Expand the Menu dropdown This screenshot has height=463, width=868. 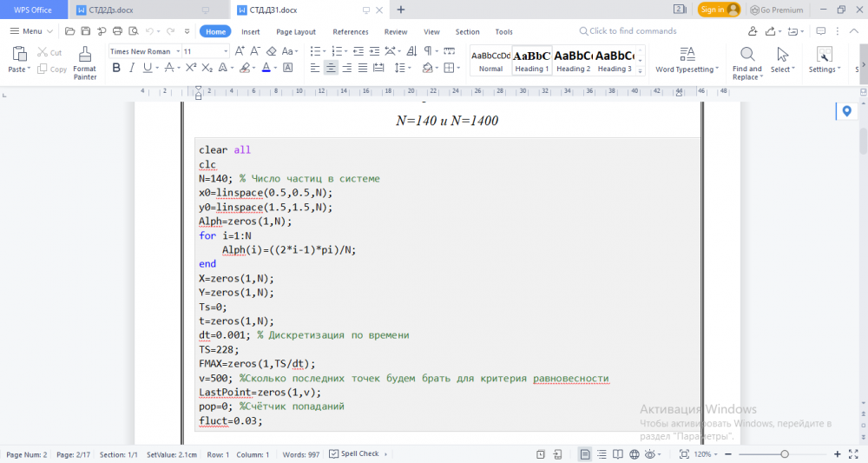[31, 31]
